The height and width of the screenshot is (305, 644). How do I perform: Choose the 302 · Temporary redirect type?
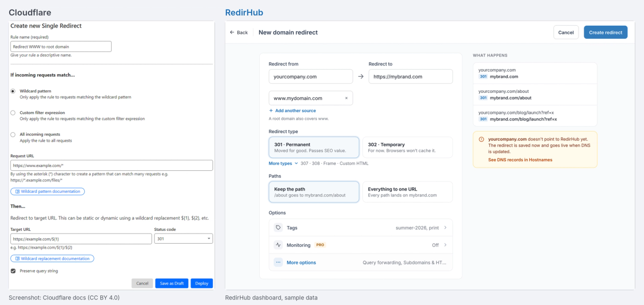407,147
